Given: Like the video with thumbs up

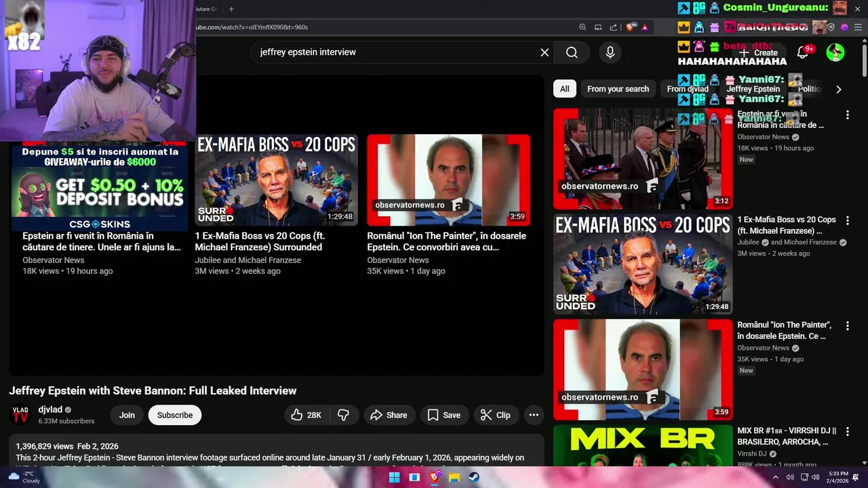Looking at the screenshot, I should click(307, 415).
